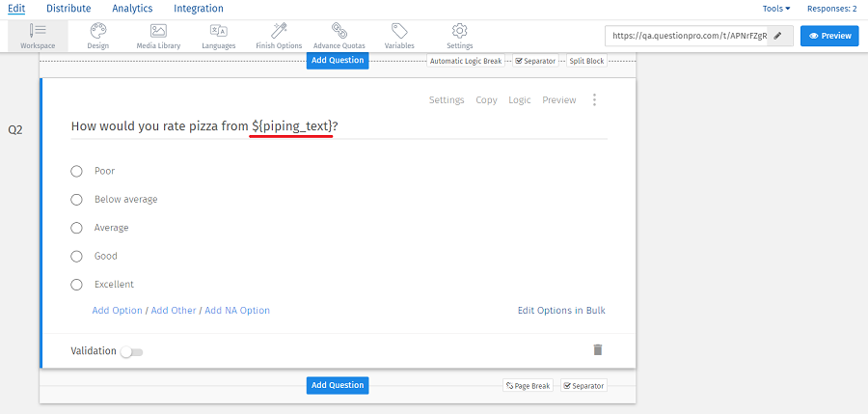Open Advance Quotas icon
Screen dimensions: 868x414
(339, 32)
